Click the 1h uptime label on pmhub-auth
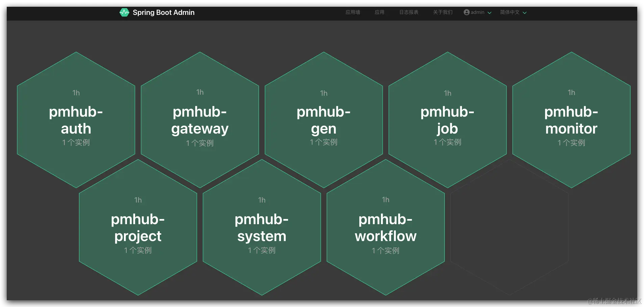 76,93
